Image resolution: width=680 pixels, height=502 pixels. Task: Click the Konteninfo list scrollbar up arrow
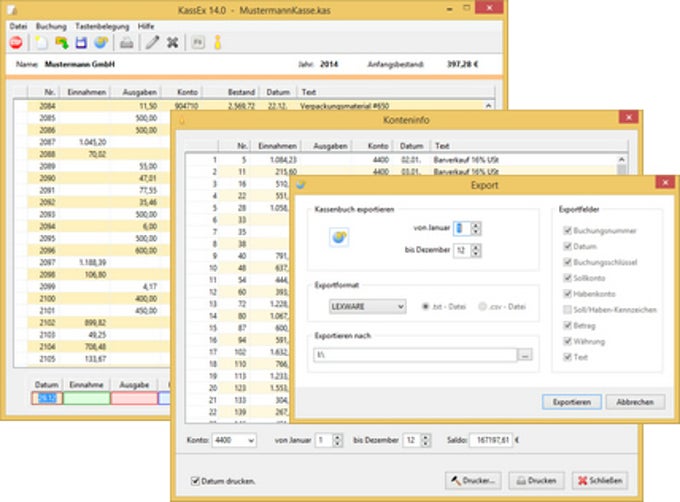[621, 159]
